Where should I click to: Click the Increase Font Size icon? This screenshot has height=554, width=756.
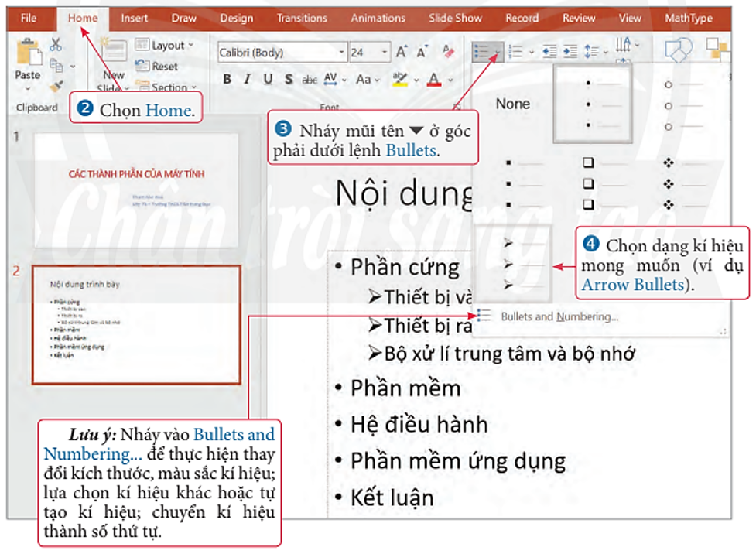pos(401,53)
